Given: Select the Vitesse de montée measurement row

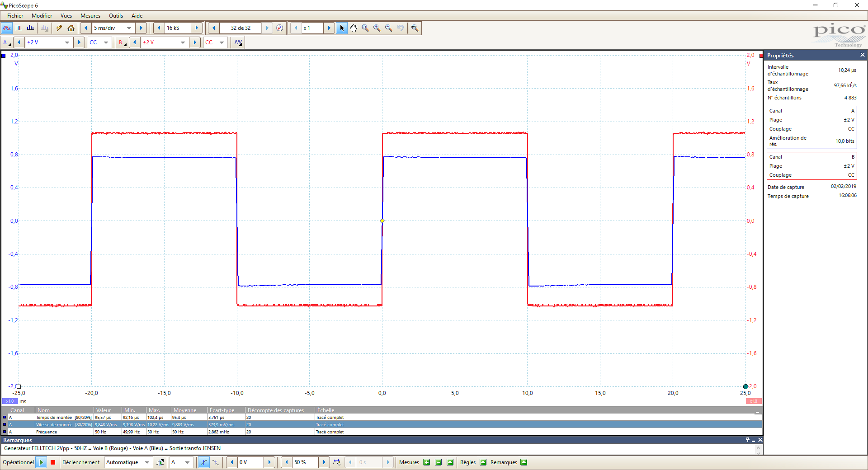Looking at the screenshot, I should pos(382,425).
